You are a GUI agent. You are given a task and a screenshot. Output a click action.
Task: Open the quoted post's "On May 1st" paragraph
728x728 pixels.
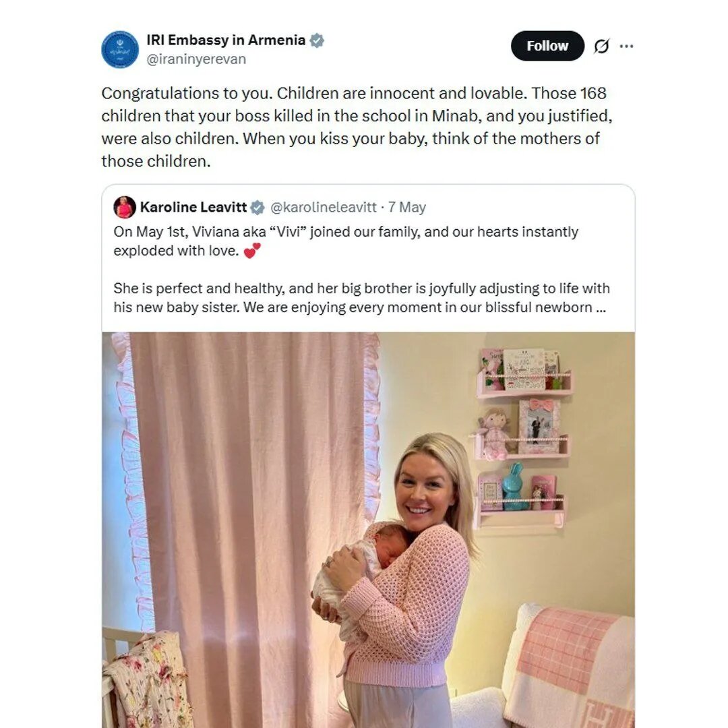pos(346,241)
